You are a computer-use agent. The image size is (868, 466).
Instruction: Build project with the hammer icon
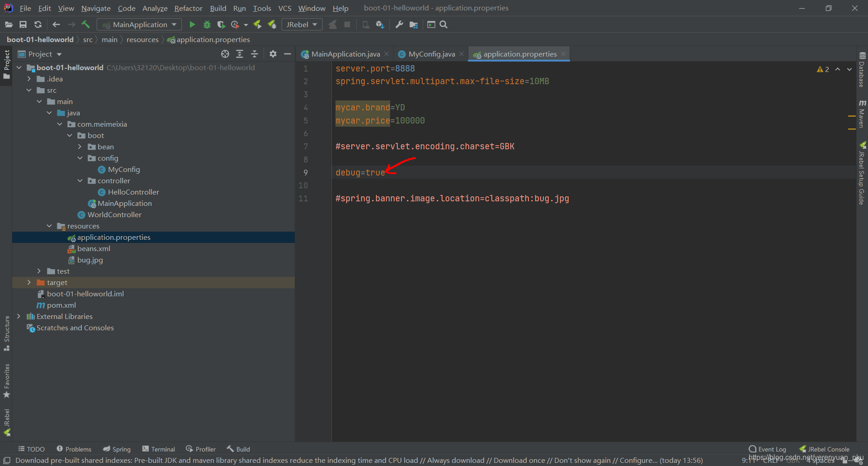click(x=86, y=24)
